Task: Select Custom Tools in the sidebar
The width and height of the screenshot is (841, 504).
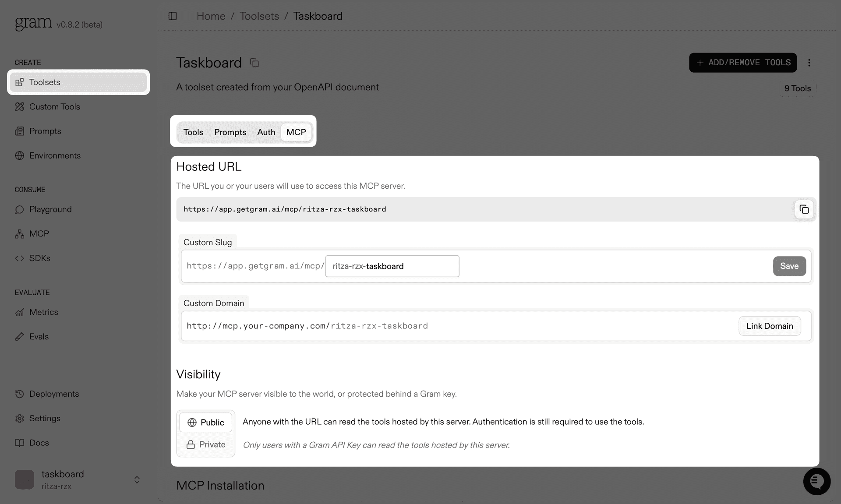Action: click(54, 106)
